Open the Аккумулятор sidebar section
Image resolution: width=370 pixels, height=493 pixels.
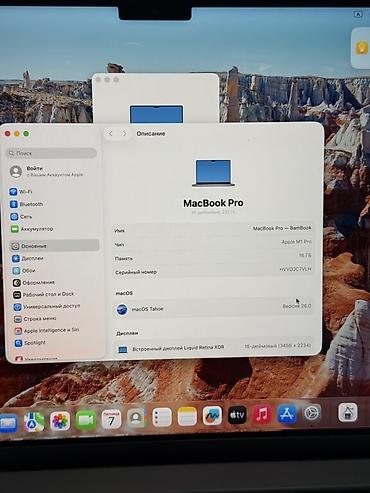click(32, 229)
